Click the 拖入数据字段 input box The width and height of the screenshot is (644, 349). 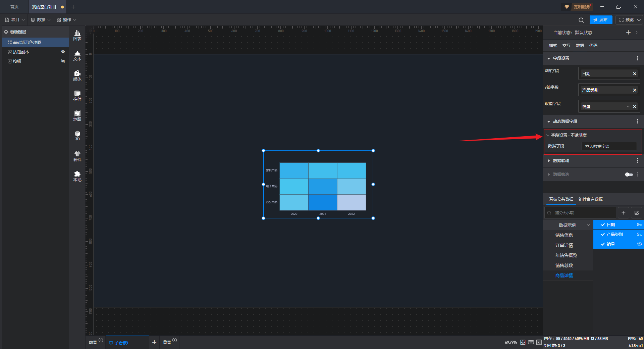click(x=609, y=146)
